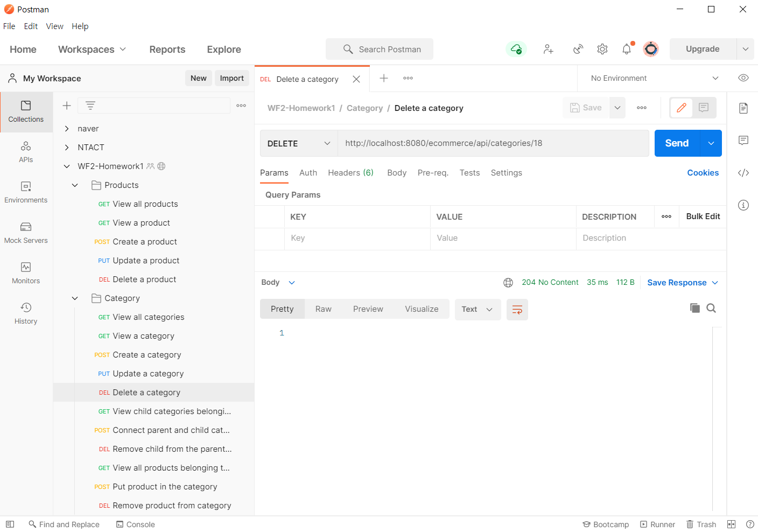Click the filter collections icon
Image resolution: width=758 pixels, height=532 pixels.
tap(90, 106)
